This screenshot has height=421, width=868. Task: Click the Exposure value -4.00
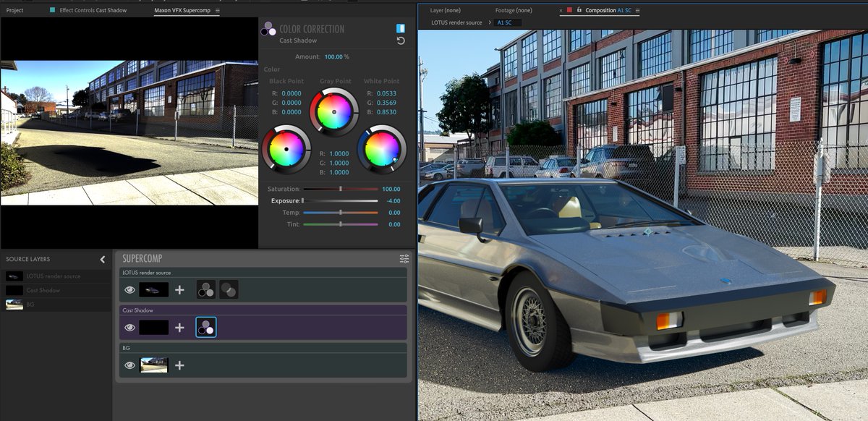pyautogui.click(x=393, y=200)
